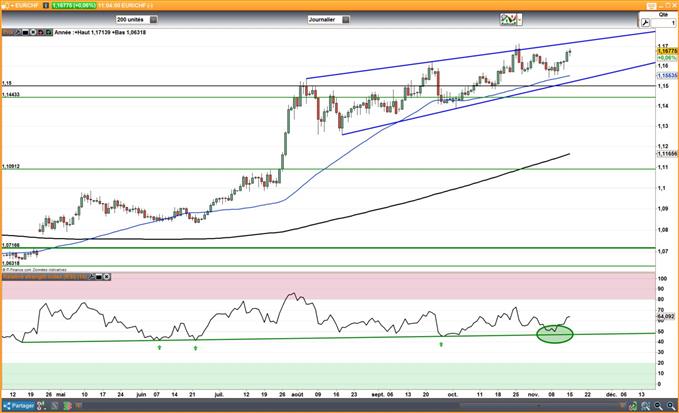Click the déc. 06 label on date axis

pos(616,394)
